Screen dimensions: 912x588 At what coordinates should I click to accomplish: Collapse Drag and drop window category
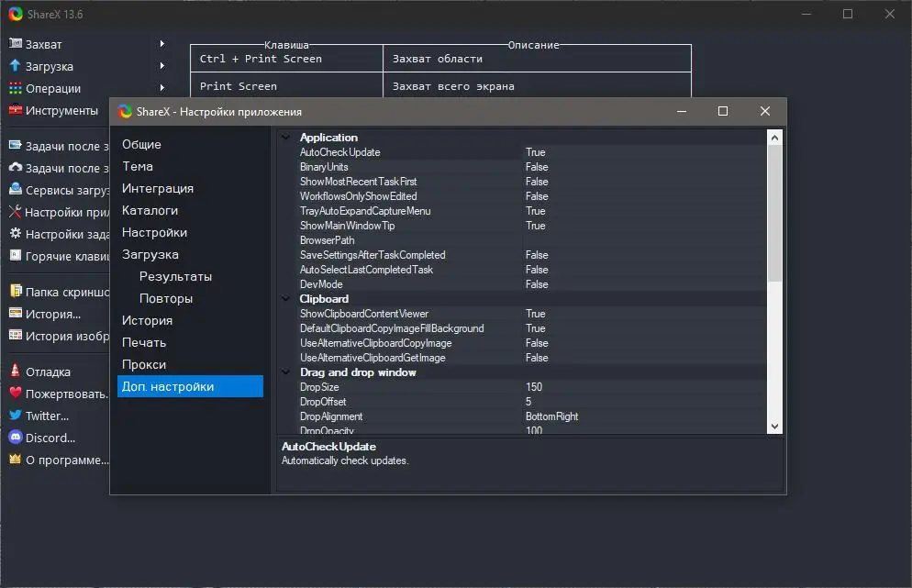(285, 372)
